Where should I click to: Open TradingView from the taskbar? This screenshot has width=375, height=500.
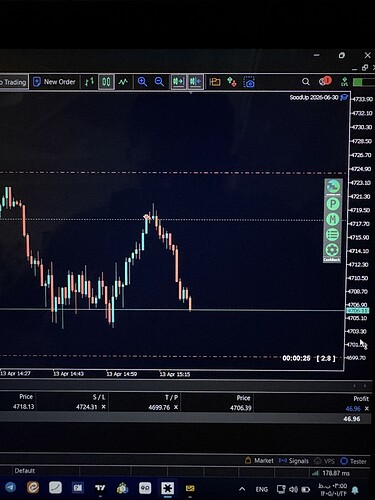[x=100, y=488]
